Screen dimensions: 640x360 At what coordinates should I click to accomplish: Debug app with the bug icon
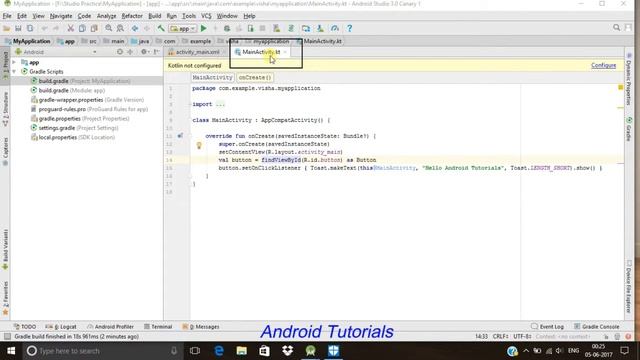click(x=227, y=29)
